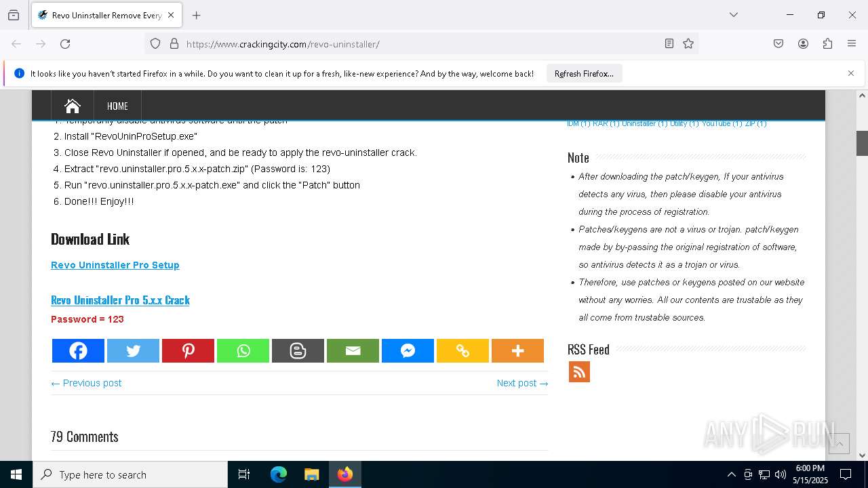
Task: Open the HOME menu item
Action: [117, 106]
